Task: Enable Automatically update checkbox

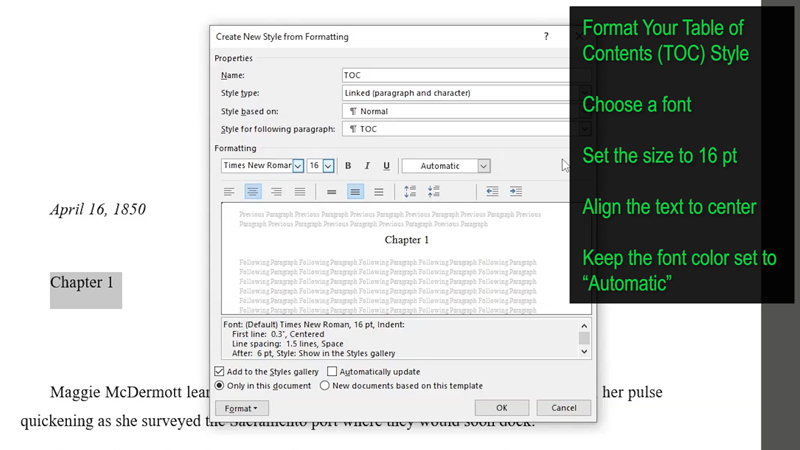Action: (x=332, y=371)
